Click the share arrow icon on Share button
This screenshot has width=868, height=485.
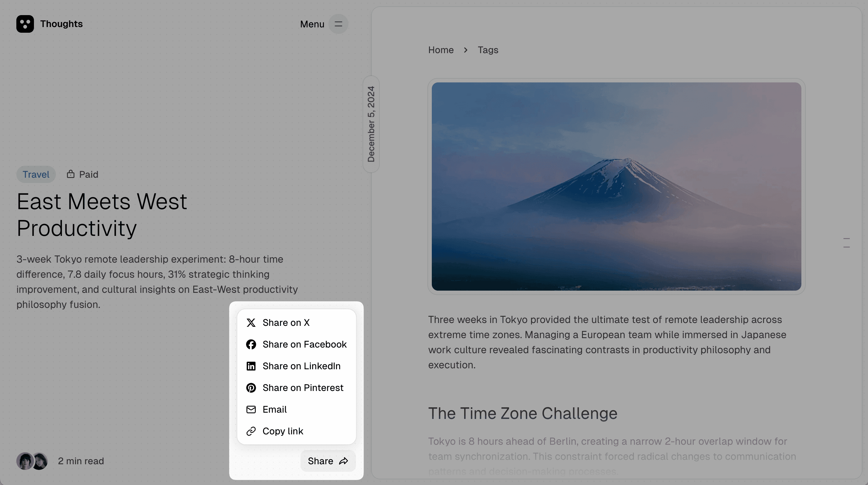click(344, 461)
